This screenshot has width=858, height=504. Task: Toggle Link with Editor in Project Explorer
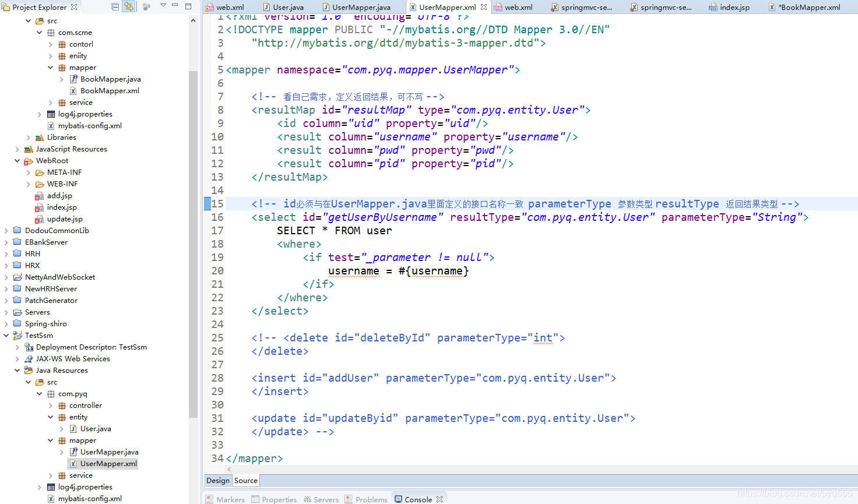pyautogui.click(x=128, y=7)
